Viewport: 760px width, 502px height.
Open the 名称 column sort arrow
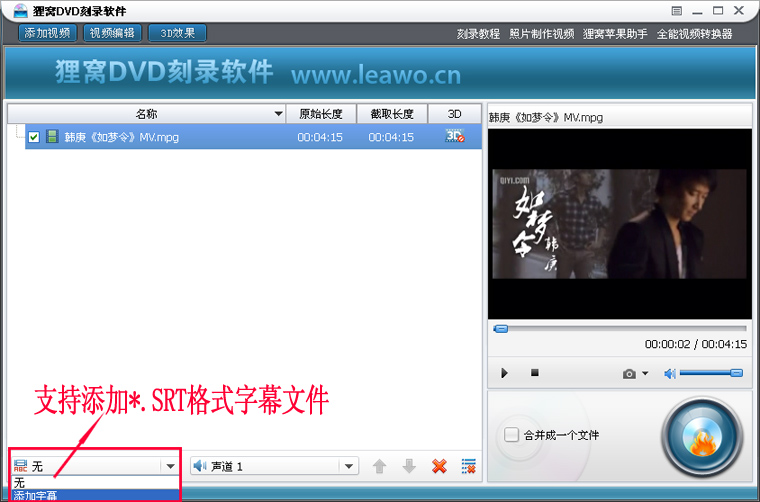[278, 114]
